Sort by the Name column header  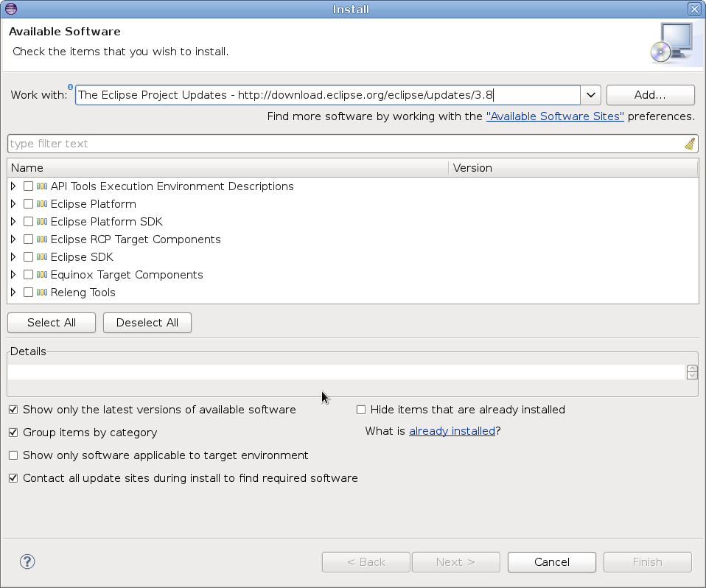(x=228, y=168)
